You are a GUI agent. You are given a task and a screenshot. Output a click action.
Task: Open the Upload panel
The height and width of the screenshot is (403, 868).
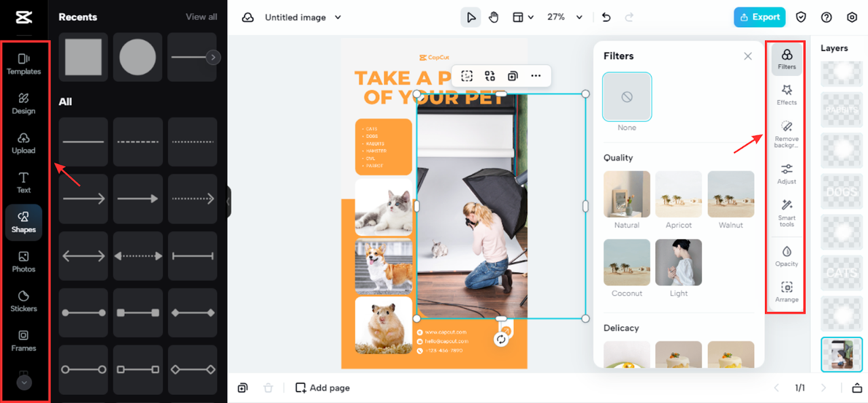tap(24, 143)
